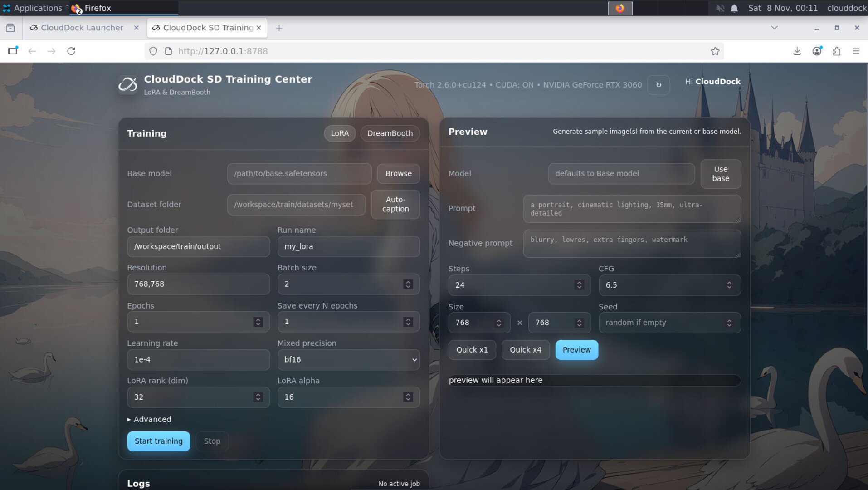Screen dimensions: 868x490
Task: Bookmark the page with the star icon
Action: tap(715, 51)
